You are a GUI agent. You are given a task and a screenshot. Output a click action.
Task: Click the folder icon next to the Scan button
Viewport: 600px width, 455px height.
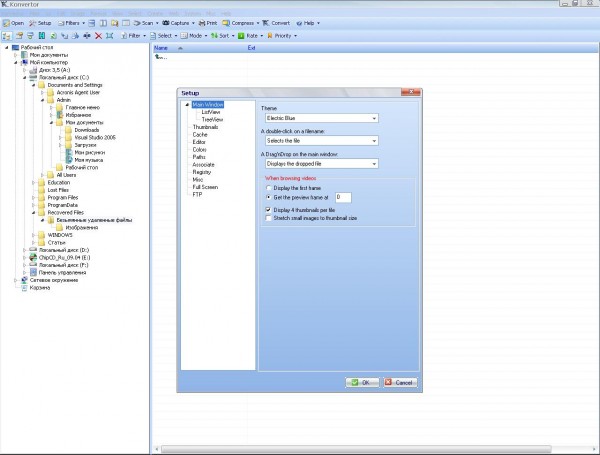(x=114, y=23)
